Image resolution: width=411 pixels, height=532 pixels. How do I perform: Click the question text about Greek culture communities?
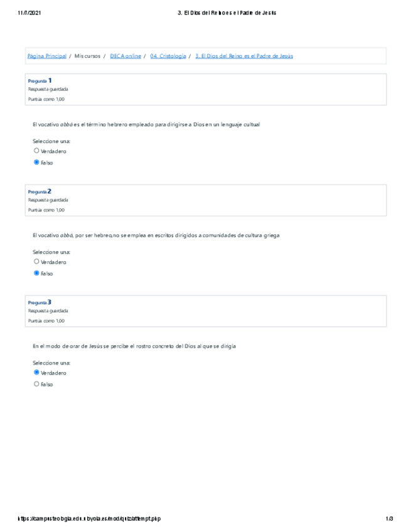[x=156, y=235]
